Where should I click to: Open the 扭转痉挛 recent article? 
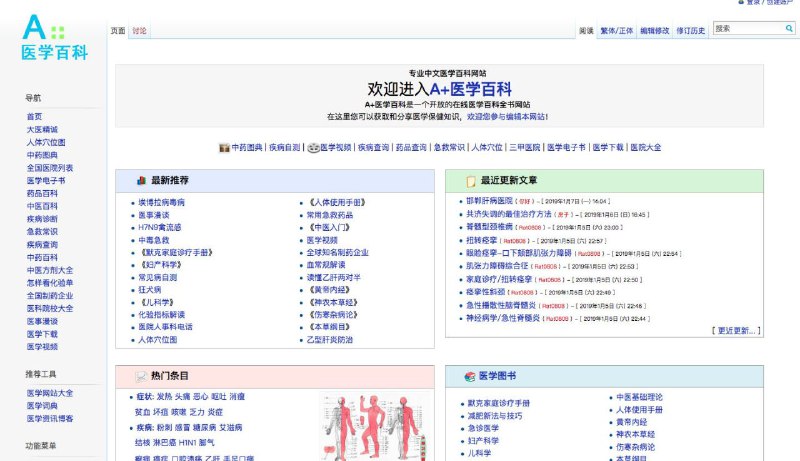(481, 240)
